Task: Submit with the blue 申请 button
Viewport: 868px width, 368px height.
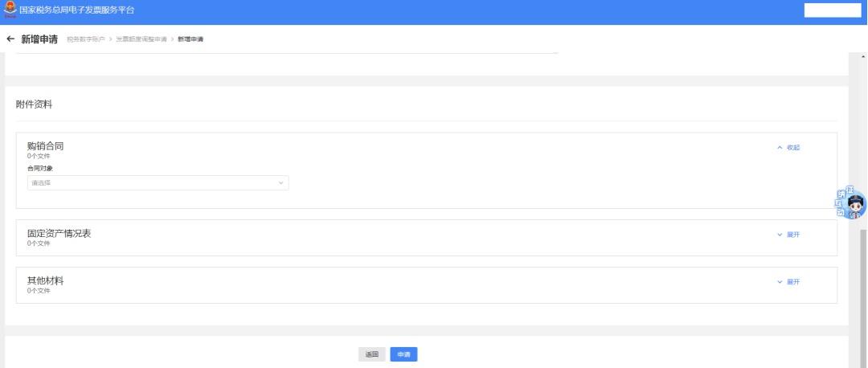Action: (x=404, y=354)
